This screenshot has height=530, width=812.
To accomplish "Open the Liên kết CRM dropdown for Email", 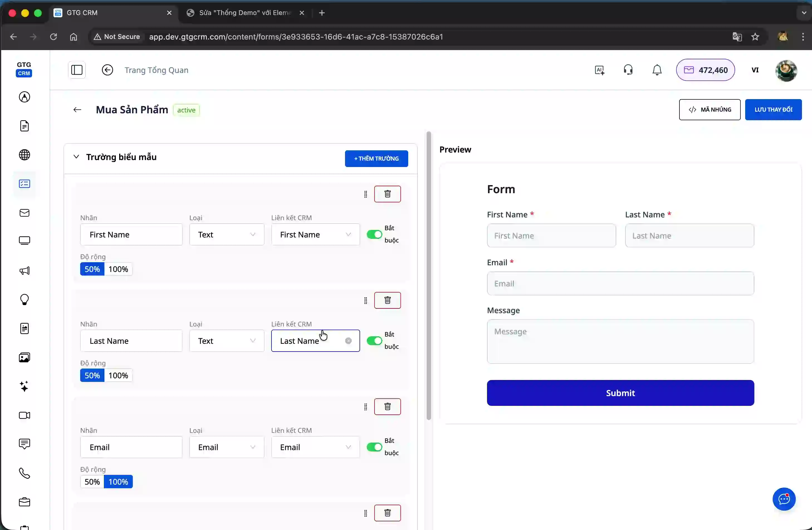I will pyautogui.click(x=315, y=447).
